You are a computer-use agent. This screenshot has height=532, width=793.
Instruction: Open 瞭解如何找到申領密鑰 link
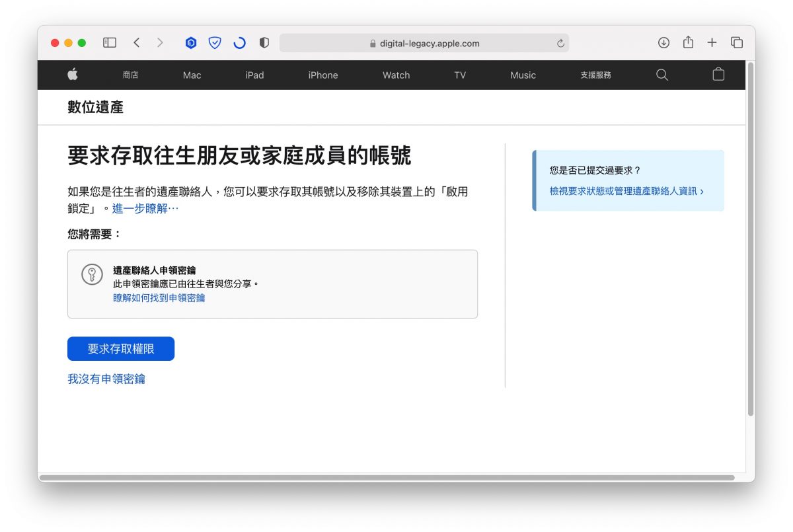[x=159, y=298]
